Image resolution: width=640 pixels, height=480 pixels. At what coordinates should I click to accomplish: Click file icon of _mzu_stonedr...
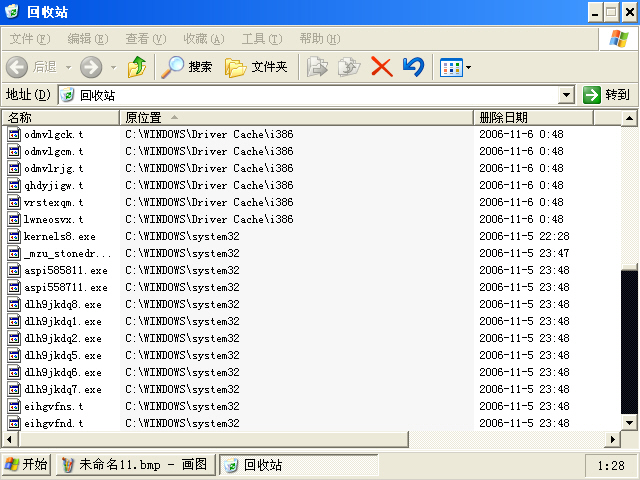click(14, 253)
